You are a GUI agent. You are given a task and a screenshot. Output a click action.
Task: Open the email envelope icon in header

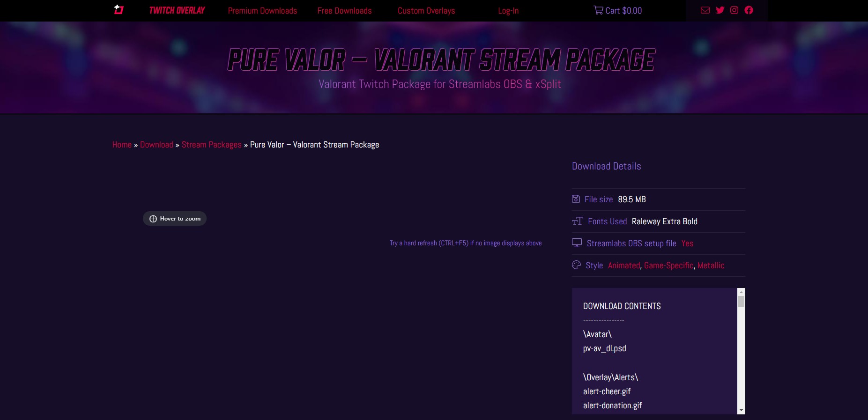coord(705,10)
